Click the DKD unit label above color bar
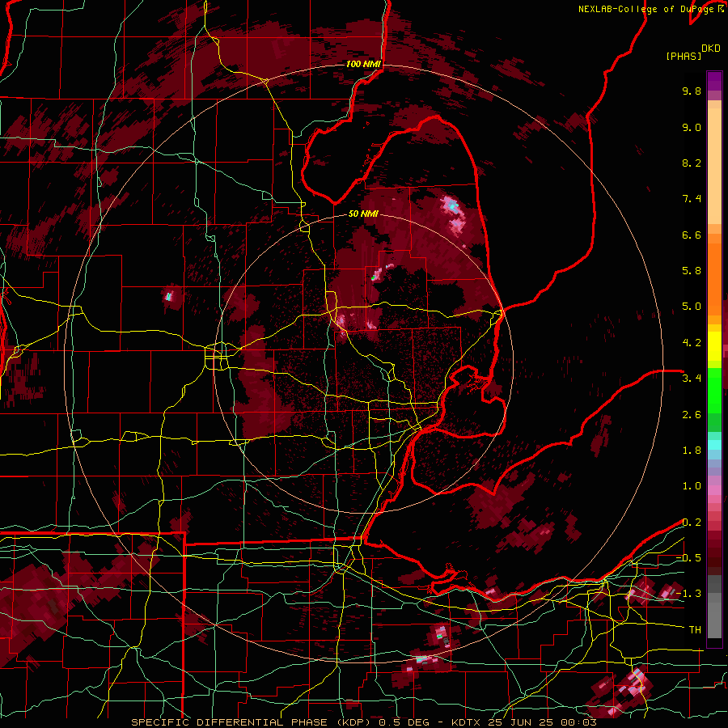Screen dimensions: 728x728 [x=711, y=49]
